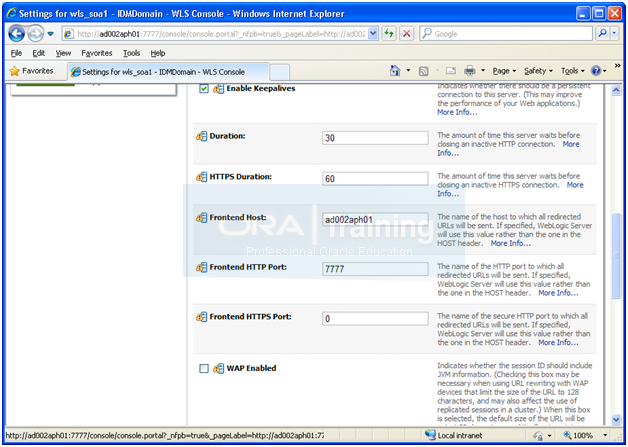Click the icon beside Frontend HTTP Port
The height and width of the screenshot is (447, 628).
[201, 267]
